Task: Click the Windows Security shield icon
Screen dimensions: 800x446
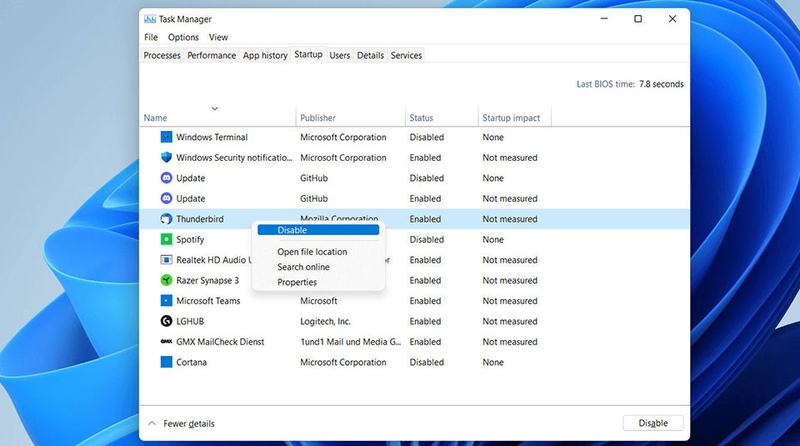Action: 166,157
